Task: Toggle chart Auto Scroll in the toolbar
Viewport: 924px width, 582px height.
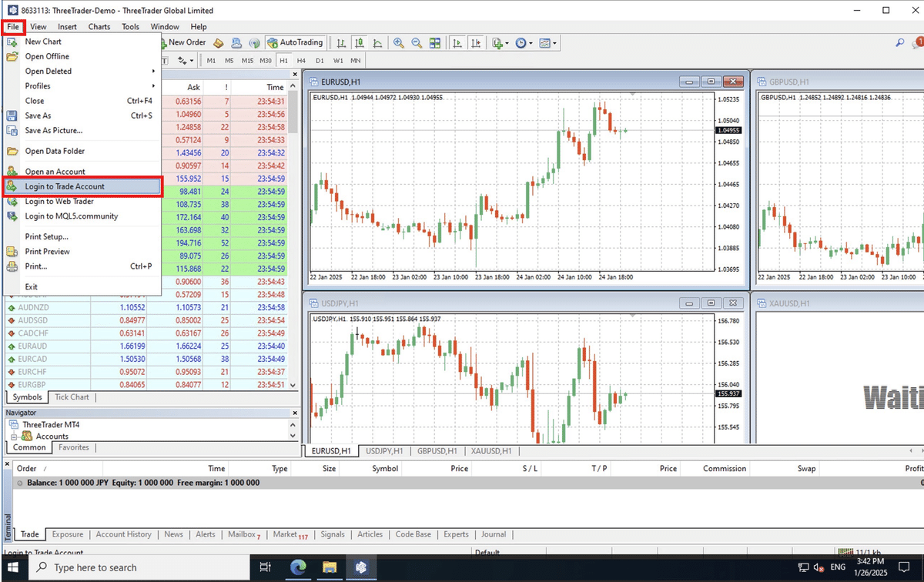Action: coord(457,43)
